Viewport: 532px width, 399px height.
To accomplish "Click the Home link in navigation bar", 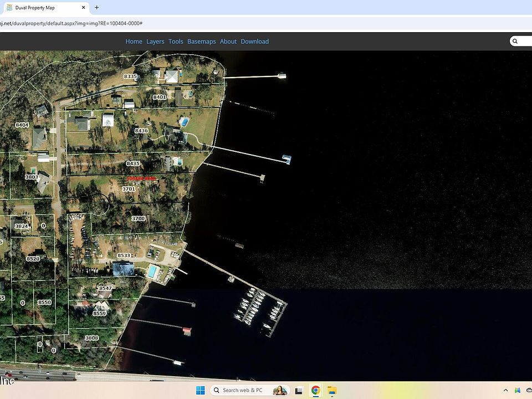I will click(134, 42).
